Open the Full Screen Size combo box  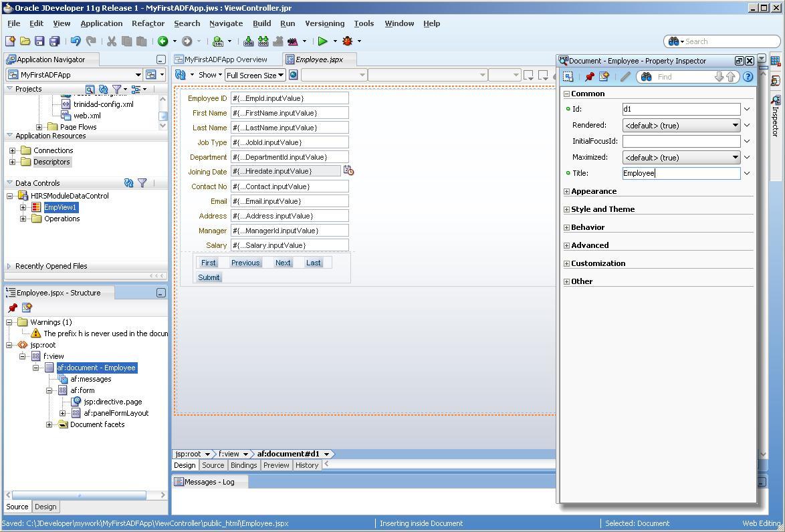255,75
